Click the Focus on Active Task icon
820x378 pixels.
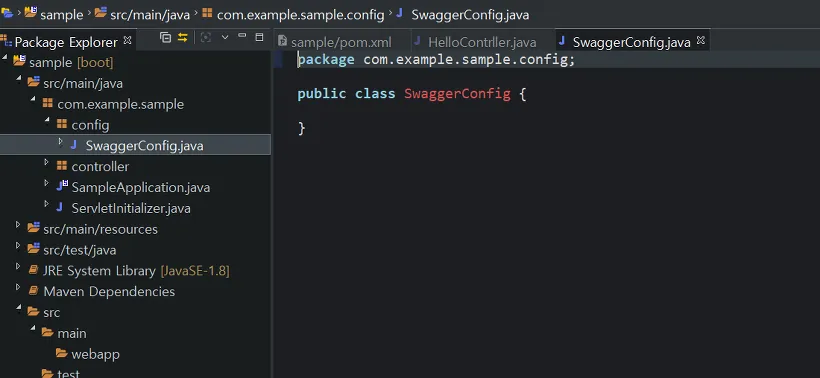206,38
